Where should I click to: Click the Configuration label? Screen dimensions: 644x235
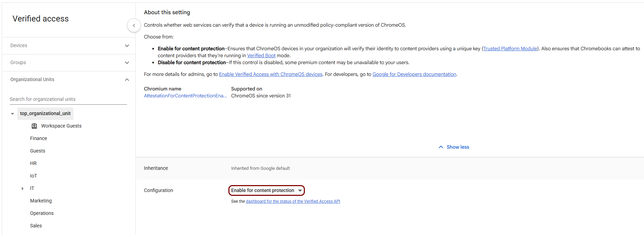coord(158,190)
